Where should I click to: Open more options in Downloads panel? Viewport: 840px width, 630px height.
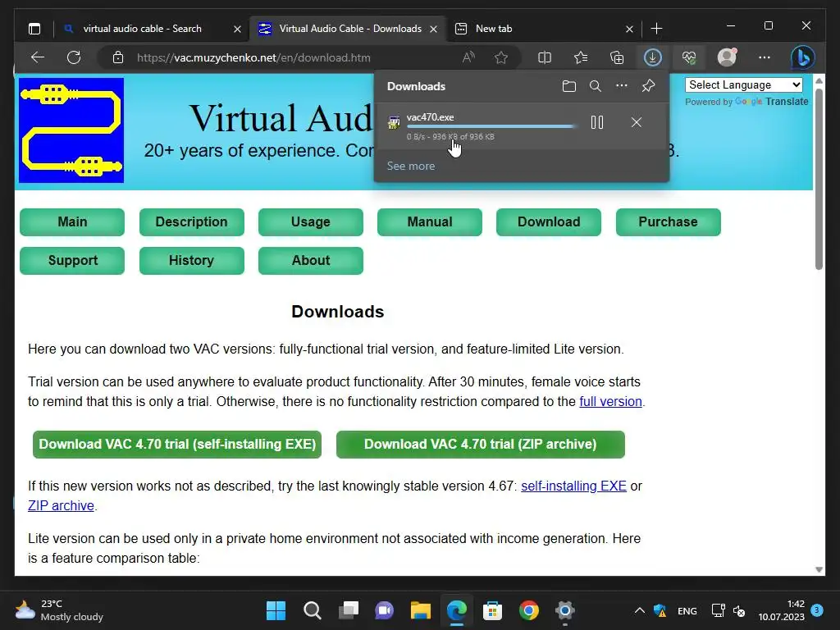622,85
